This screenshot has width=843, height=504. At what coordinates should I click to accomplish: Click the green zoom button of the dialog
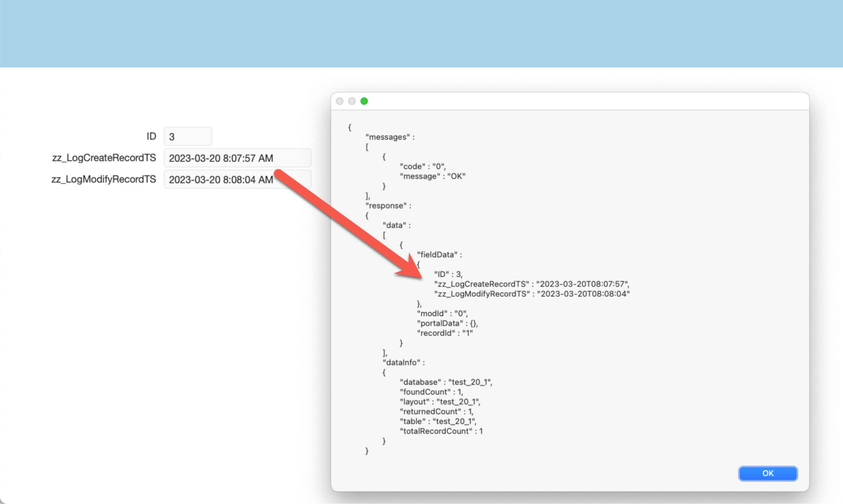click(x=364, y=101)
